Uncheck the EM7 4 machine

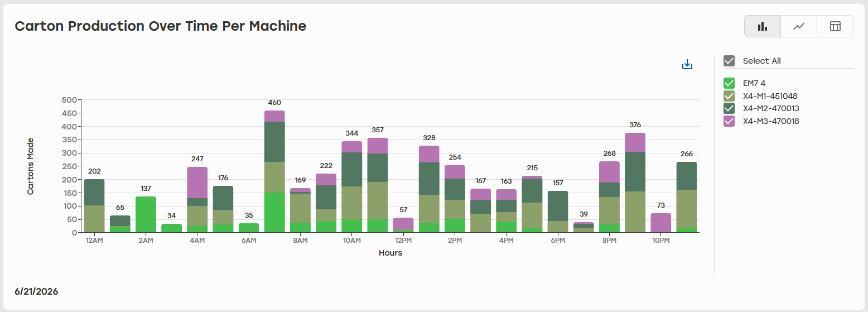[729, 83]
